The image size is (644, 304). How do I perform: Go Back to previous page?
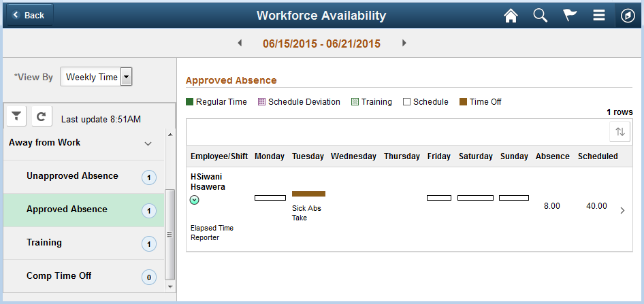pos(30,15)
